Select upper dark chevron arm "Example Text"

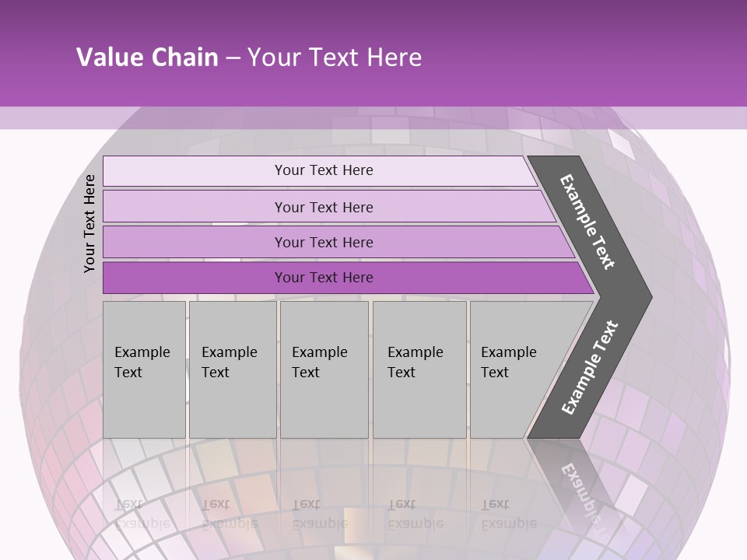588,221
